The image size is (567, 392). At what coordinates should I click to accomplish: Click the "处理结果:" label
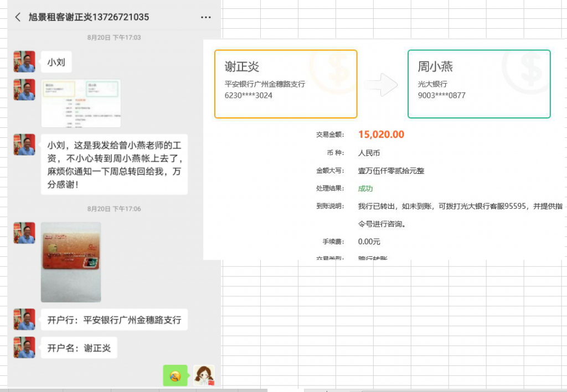[x=330, y=188]
